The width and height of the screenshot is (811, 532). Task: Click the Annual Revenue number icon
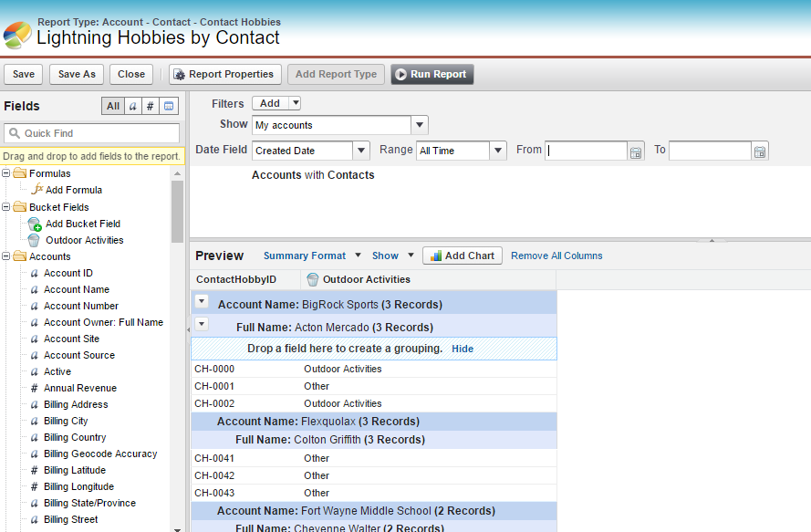34,388
